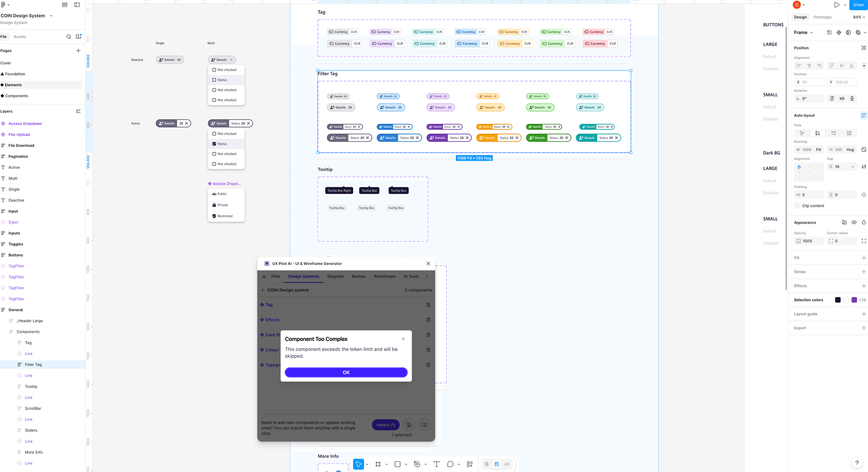Switch to Dev Mode code icon
The height and width of the screenshot is (472, 868).
[x=507, y=464]
